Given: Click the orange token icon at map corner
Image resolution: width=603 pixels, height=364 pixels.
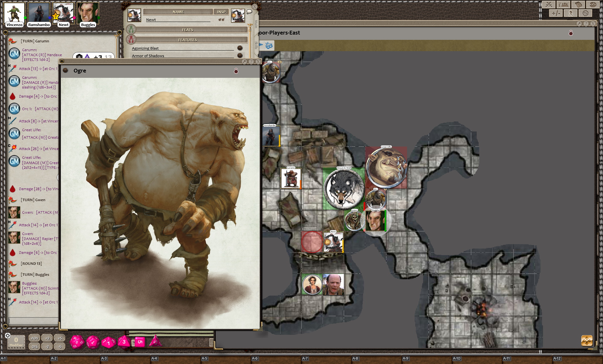Looking at the screenshot, I should pos(587,340).
